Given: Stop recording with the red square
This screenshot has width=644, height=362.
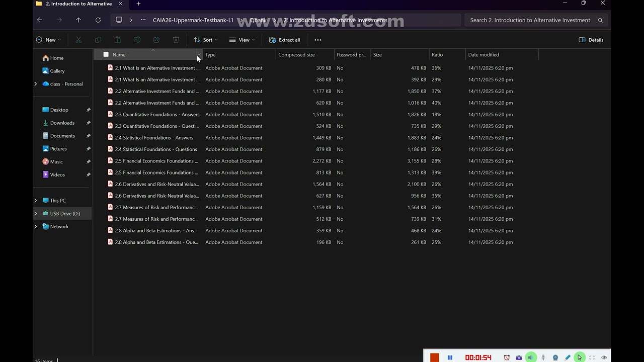Looking at the screenshot, I should click(435, 357).
